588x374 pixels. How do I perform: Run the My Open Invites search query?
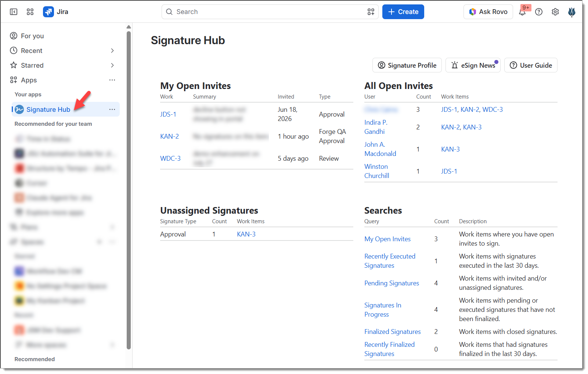387,239
